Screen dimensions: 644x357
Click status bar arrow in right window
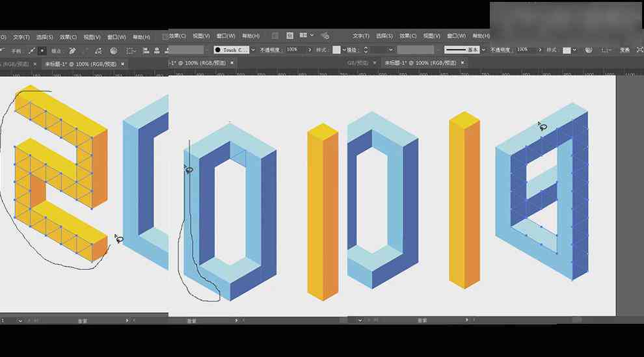pos(466,320)
